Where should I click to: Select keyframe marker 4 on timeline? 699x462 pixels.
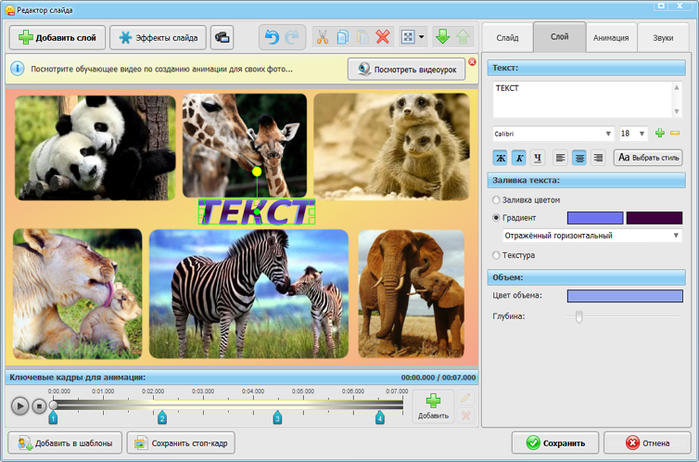pyautogui.click(x=380, y=418)
